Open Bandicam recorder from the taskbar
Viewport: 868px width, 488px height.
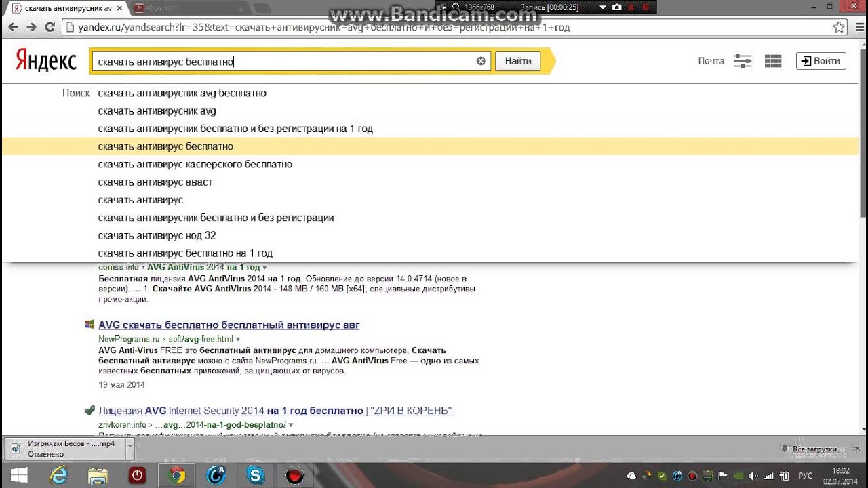pyautogui.click(x=294, y=475)
